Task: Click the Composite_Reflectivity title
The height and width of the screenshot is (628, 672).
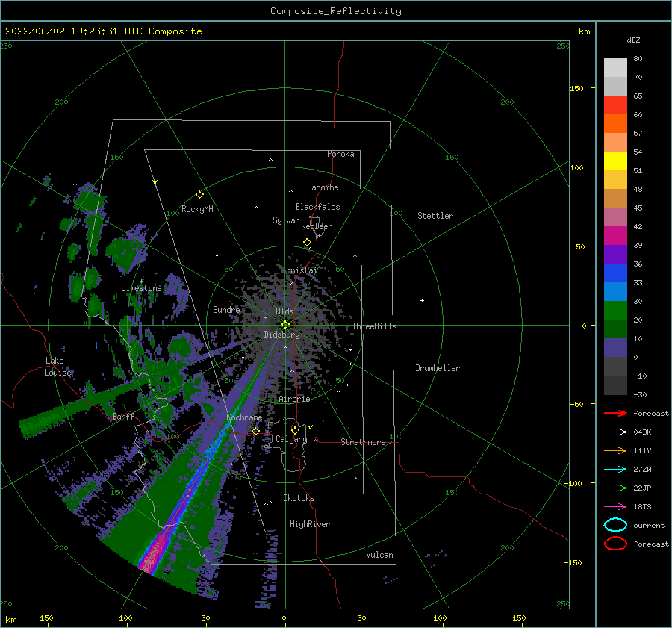Action: coord(336,11)
